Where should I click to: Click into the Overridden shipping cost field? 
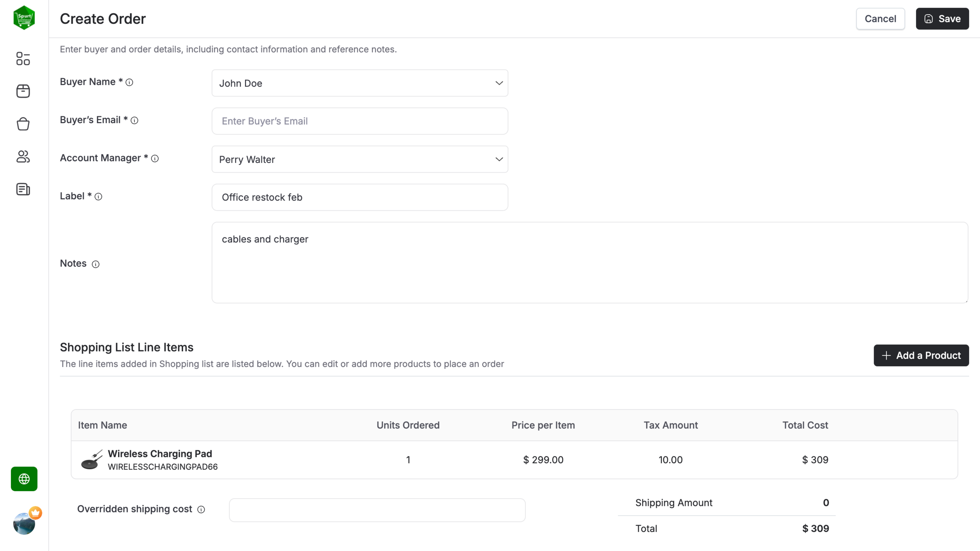377,510
